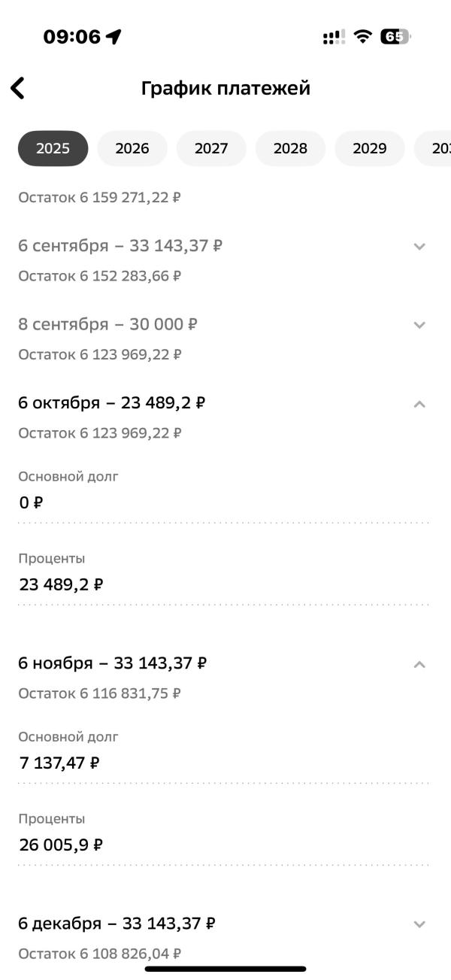Switch to the 2026 year tab
451x980 pixels.
coord(132,148)
